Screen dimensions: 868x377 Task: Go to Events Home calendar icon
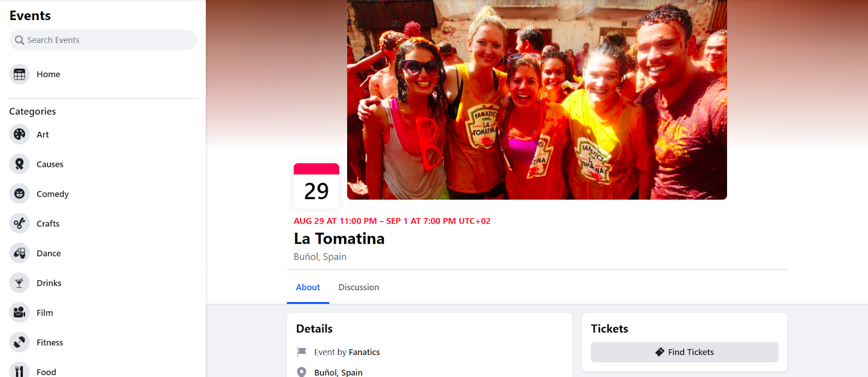(x=20, y=74)
